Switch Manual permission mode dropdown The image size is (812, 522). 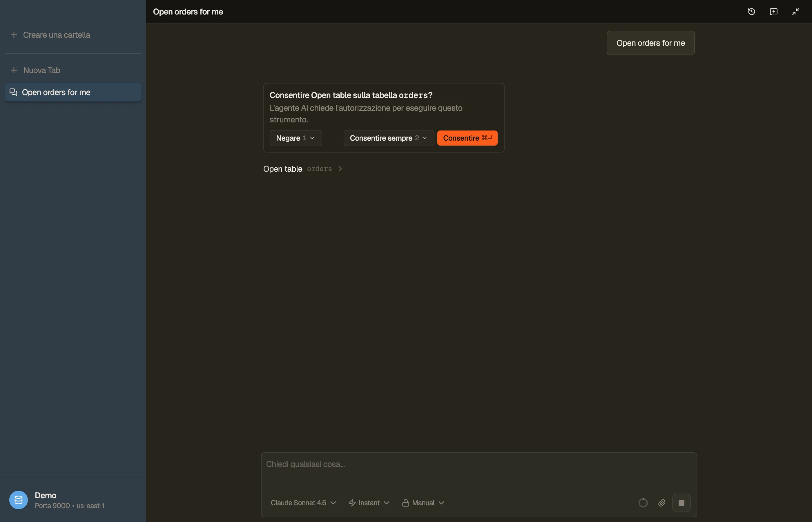423,503
